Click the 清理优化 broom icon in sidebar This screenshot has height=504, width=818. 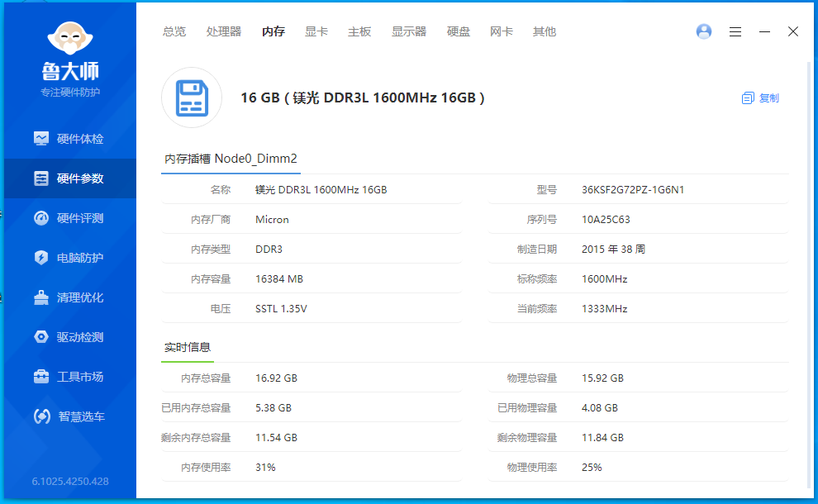41,297
